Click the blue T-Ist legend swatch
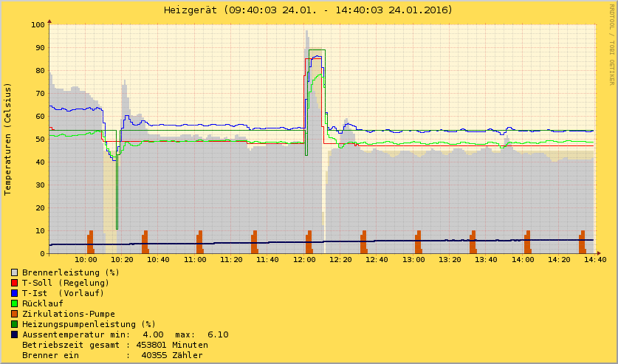The height and width of the screenshot is (364, 618). coord(15,293)
